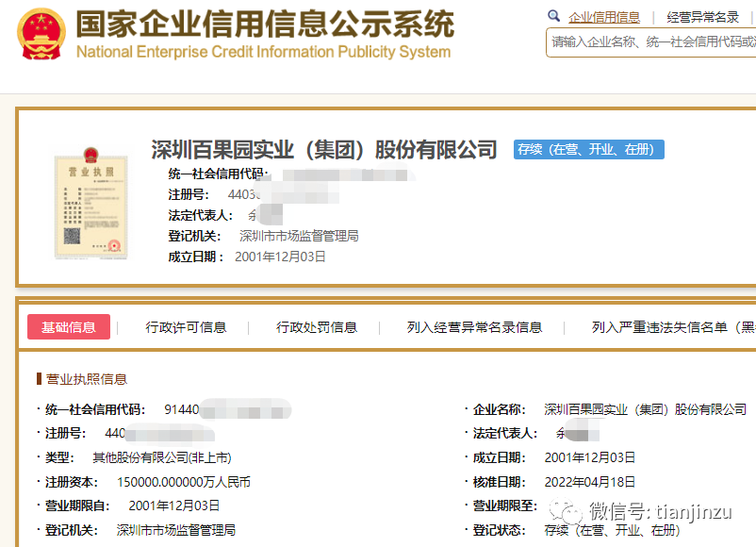Click the 注册资本 value 150000.000000万人民币
Screen dimensions: 756x547
click(184, 482)
